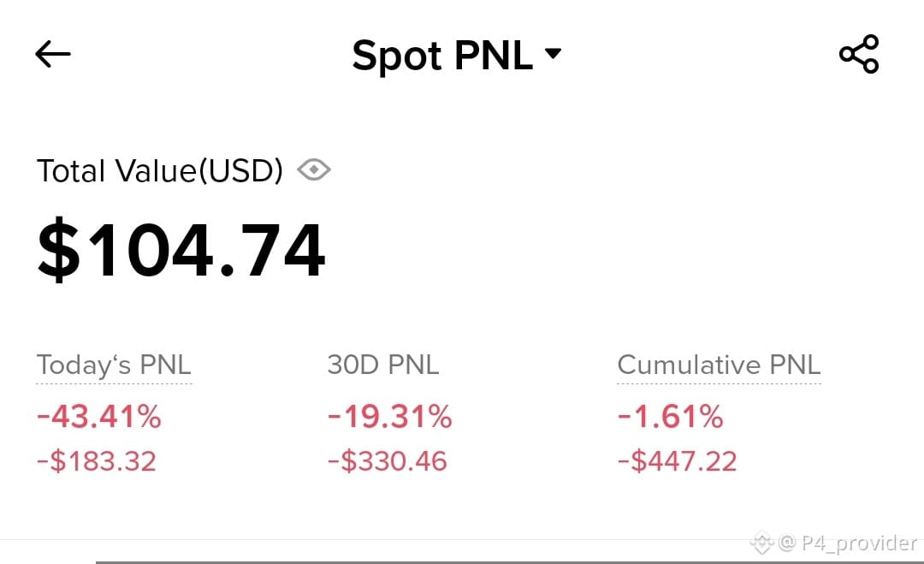Viewport: 924px width, 564px height.
Task: Go back using the left arrow
Action: click(x=53, y=54)
